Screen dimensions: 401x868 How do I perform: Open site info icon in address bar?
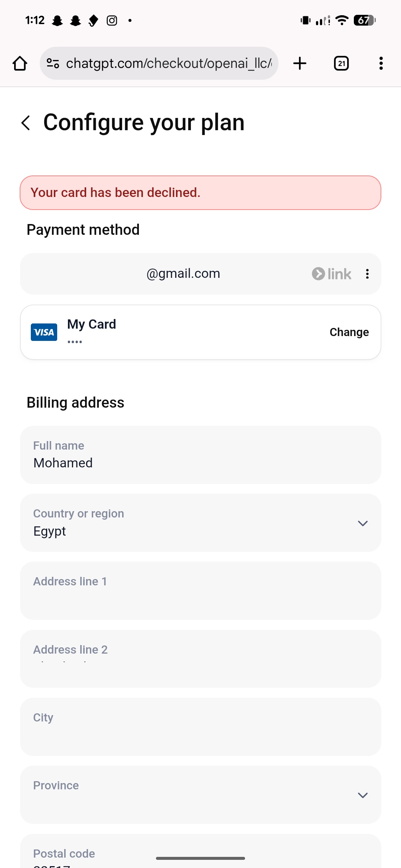pos(53,63)
